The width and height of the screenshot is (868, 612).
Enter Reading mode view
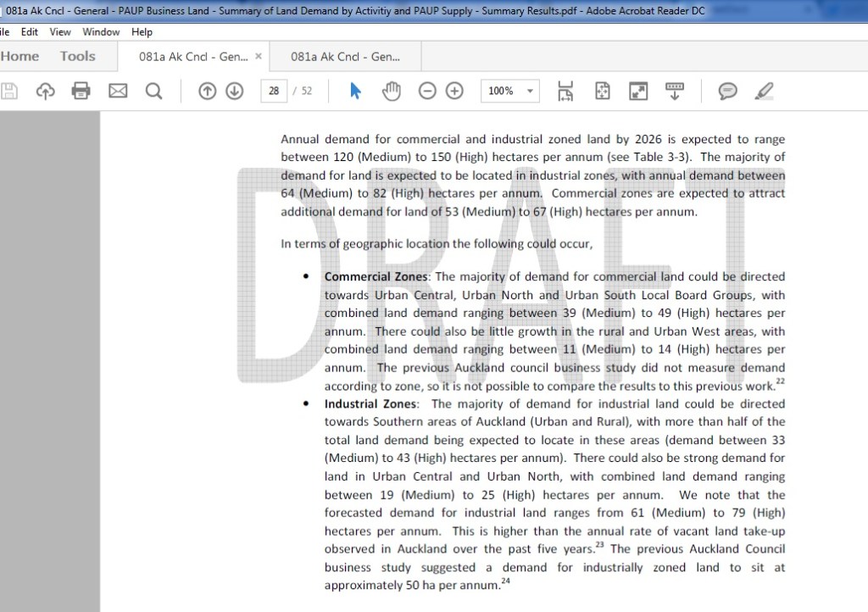tap(638, 91)
